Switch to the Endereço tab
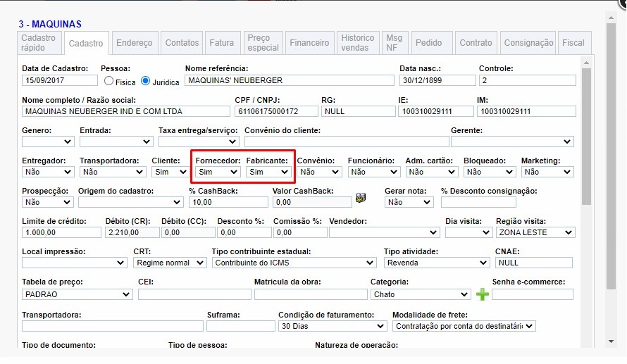The image size is (627, 364). point(135,43)
